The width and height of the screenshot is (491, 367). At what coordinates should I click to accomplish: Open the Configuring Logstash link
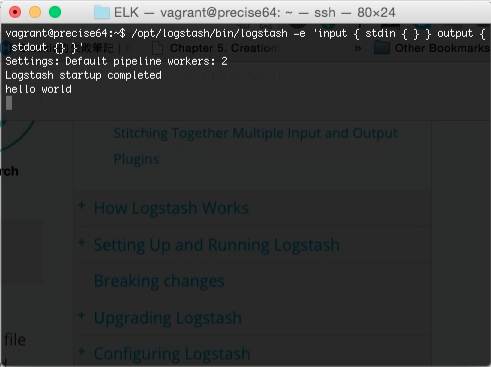point(172,354)
